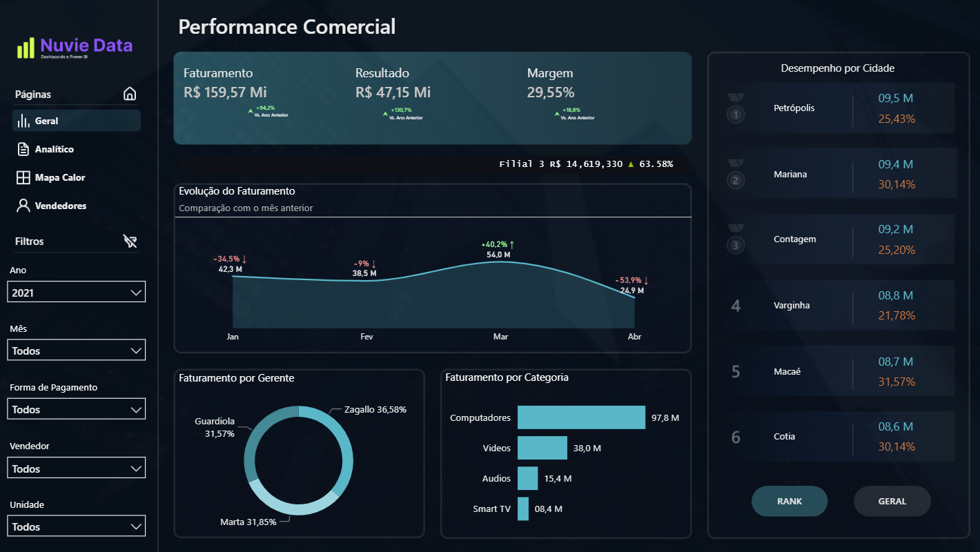Click the document icon next to Analítico

pos(23,149)
